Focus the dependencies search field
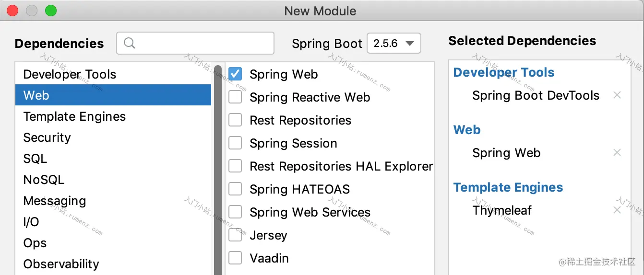Viewport: 644px width, 275px height. click(x=195, y=43)
